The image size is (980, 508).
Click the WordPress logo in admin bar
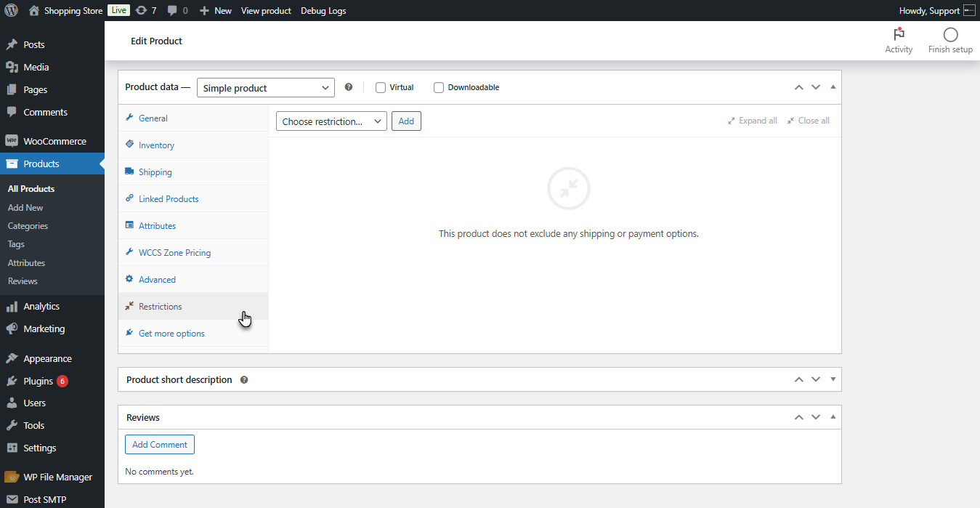[11, 10]
